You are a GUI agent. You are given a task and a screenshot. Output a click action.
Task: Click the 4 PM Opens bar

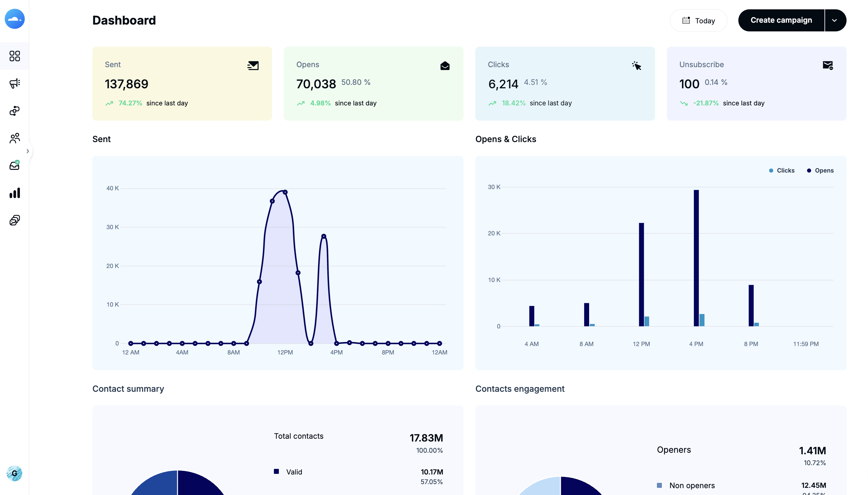point(696,258)
